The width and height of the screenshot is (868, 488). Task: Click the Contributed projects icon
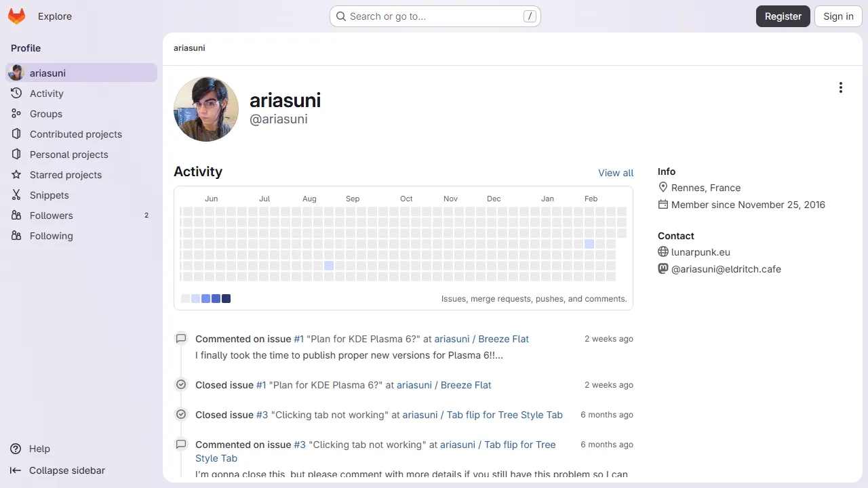(16, 134)
